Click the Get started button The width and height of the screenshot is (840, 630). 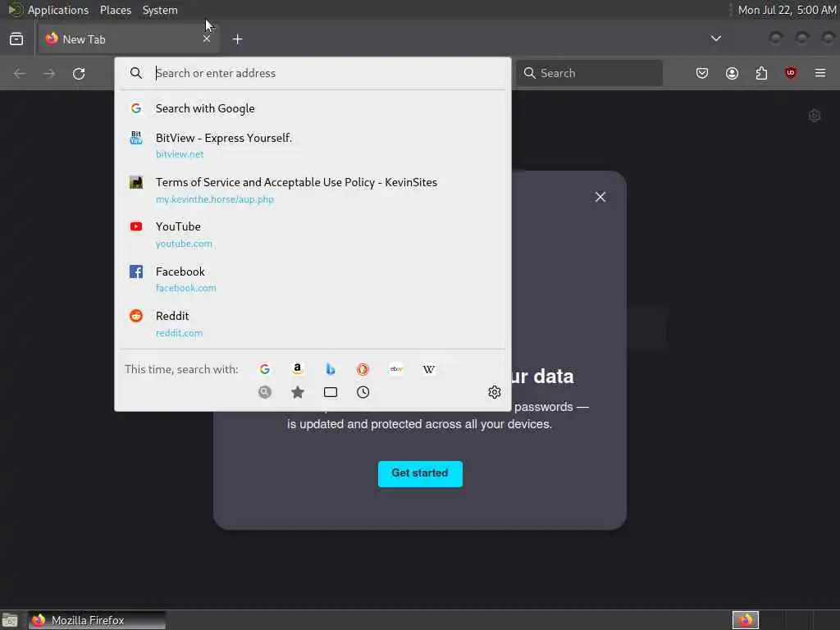[x=420, y=473]
